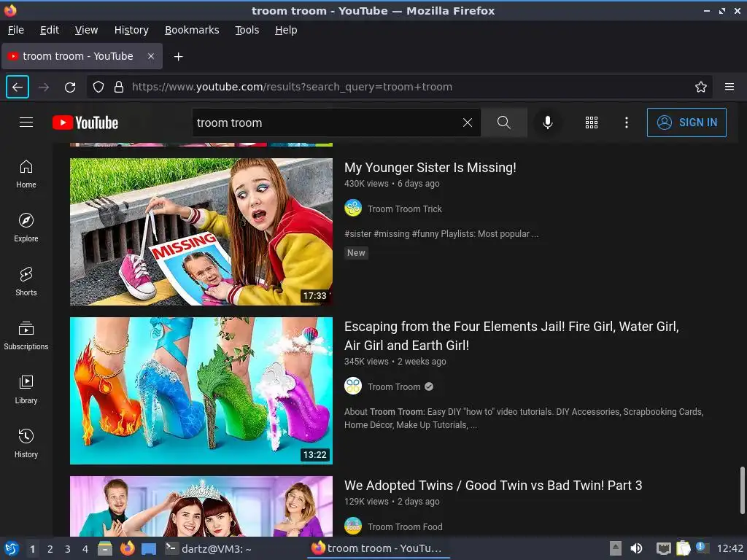Click the volume speaker tray icon
The height and width of the screenshot is (560, 747).
coord(636,548)
